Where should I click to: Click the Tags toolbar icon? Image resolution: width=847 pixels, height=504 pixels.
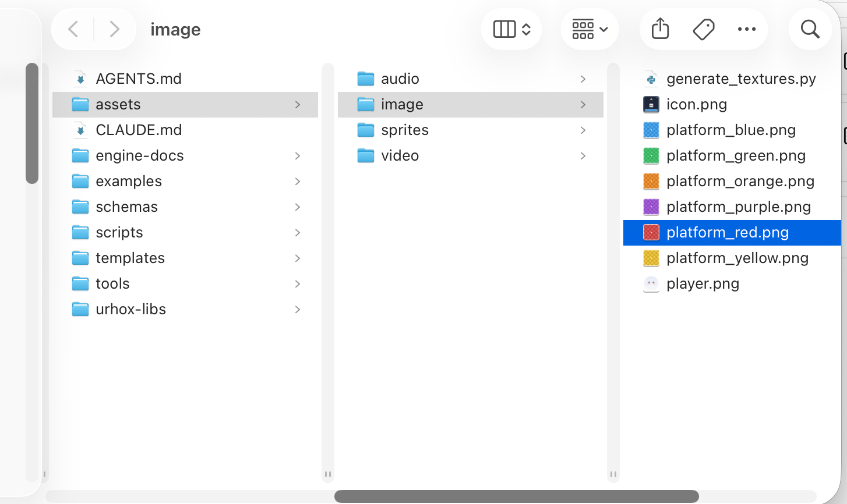[704, 29]
